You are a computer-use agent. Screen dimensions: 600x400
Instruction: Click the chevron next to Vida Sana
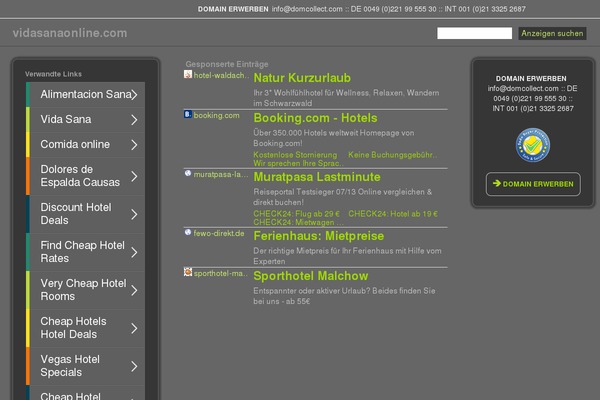coord(134,120)
